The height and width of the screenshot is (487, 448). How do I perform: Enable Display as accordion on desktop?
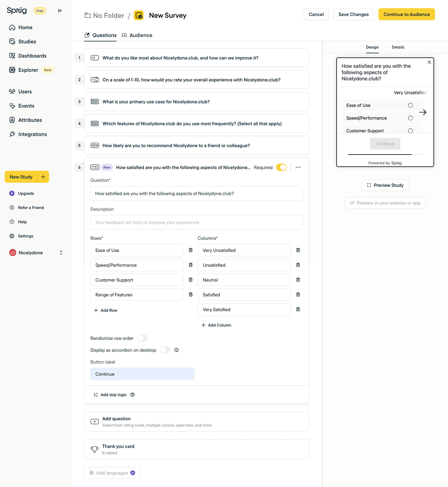point(165,350)
